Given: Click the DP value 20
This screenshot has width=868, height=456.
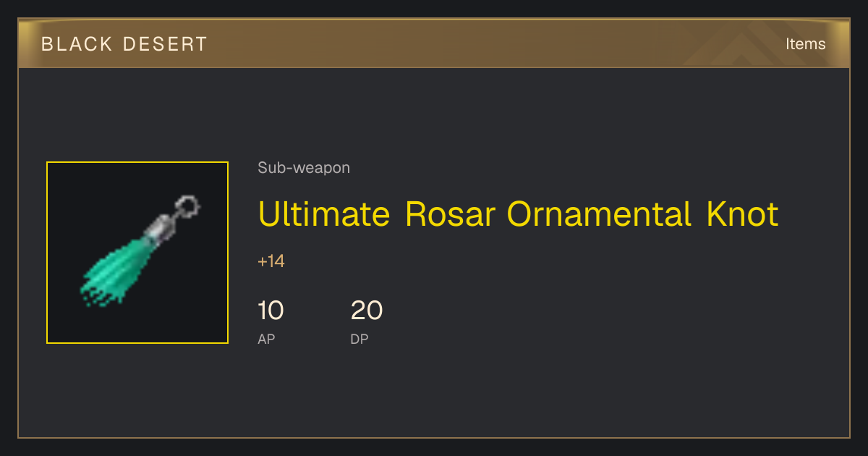Looking at the screenshot, I should (367, 311).
